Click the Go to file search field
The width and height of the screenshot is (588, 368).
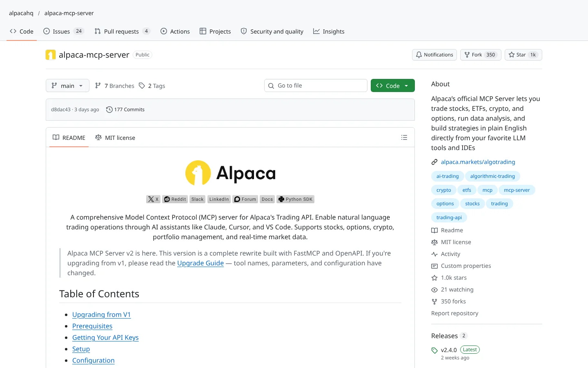[316, 85]
